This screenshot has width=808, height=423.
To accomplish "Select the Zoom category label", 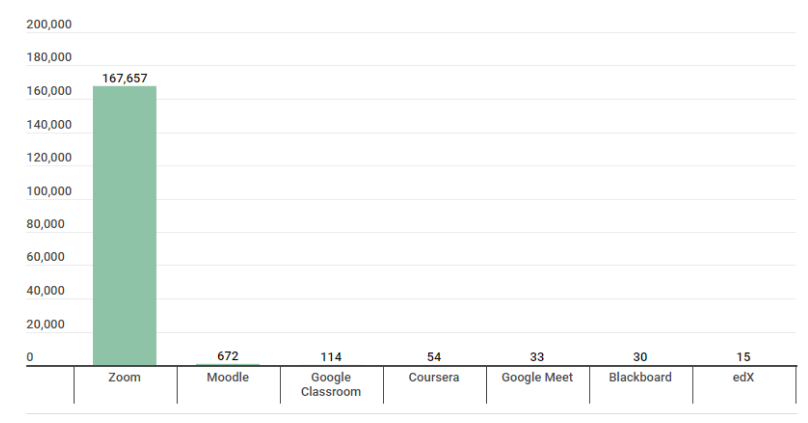I will point(125,378).
